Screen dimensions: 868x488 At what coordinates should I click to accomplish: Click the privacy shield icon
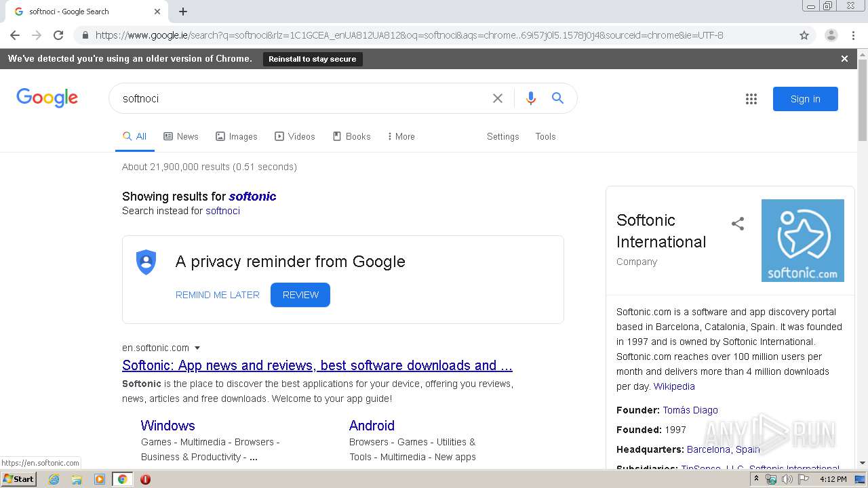[146, 262]
